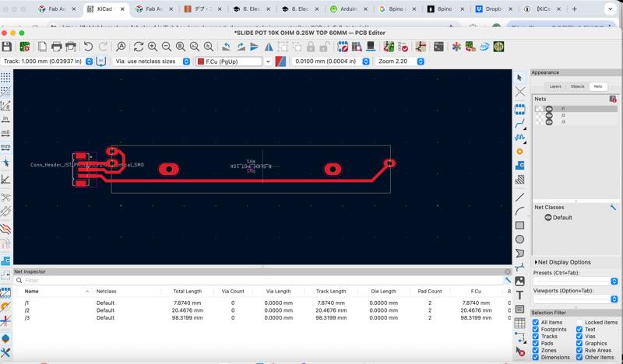Select net /3 row in Net Inspector
Screen dimensions: 623x364
(262, 318)
